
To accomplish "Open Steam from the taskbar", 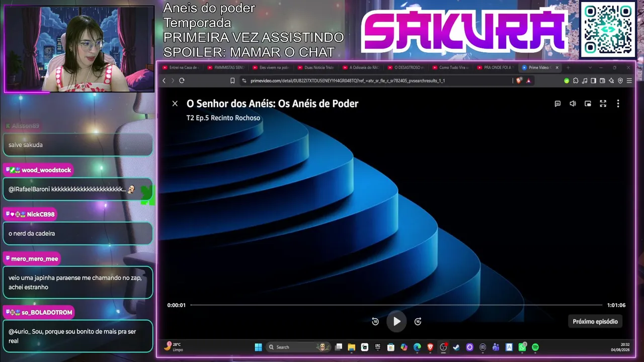I will [x=456, y=347].
